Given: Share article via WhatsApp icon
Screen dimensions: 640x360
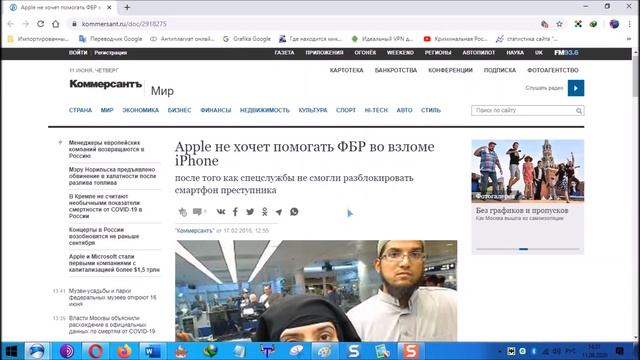Looking at the screenshot, I should coord(294,211).
